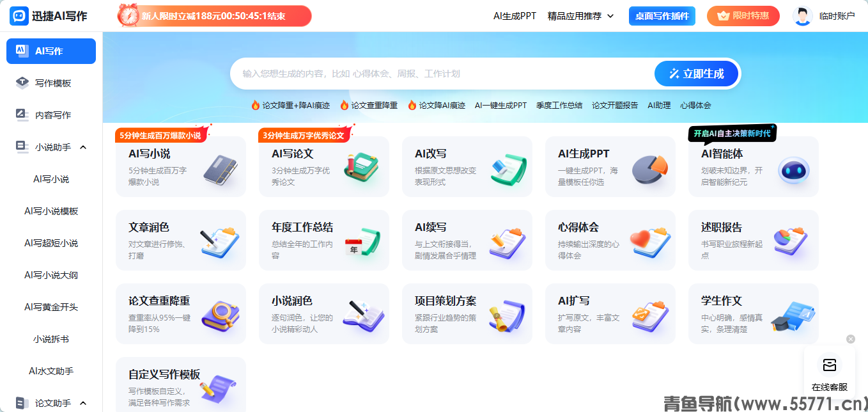Image resolution: width=868 pixels, height=412 pixels.
Task: Open the 临时账户 avatar icon
Action: coord(802,16)
